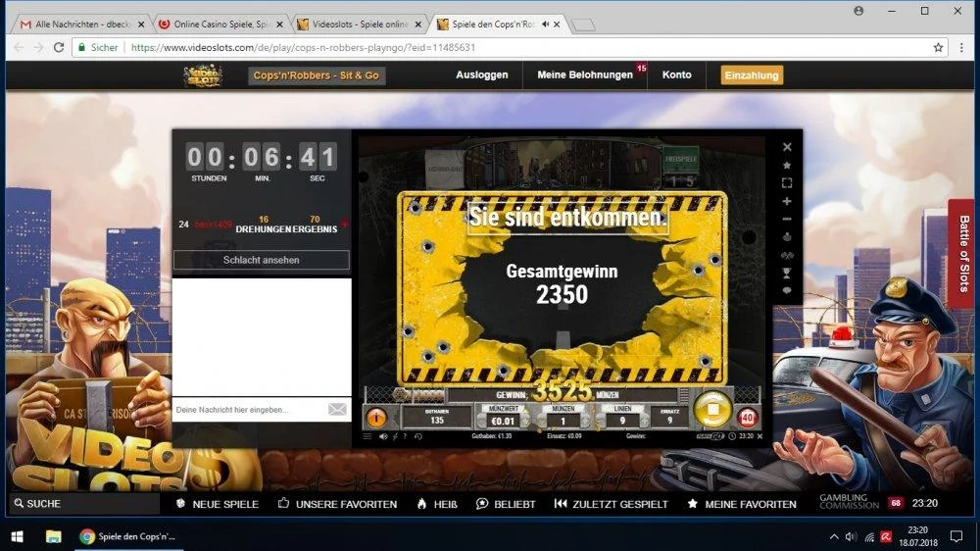The width and height of the screenshot is (980, 551).
Task: Close the game overlay with sidebar X icon
Action: [x=787, y=147]
